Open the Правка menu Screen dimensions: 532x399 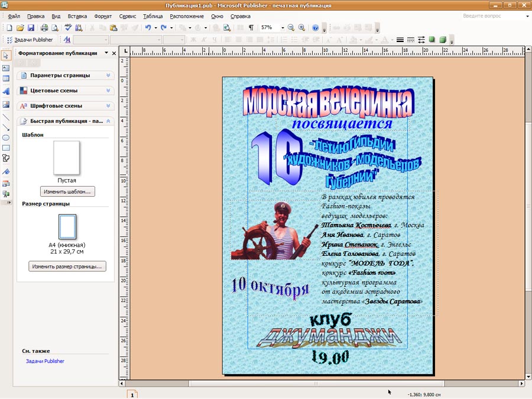(x=35, y=17)
